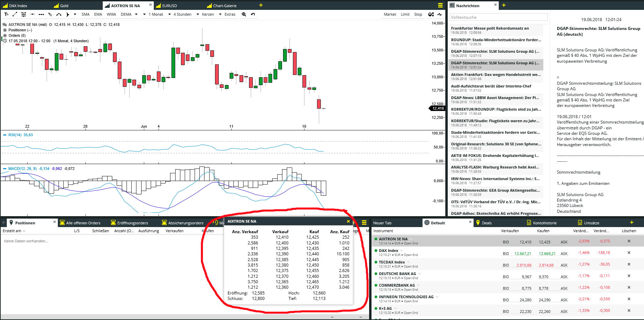Close the AIXTRON SE NA chart tab
The height and width of the screenshot is (320, 644).
coord(151,5)
